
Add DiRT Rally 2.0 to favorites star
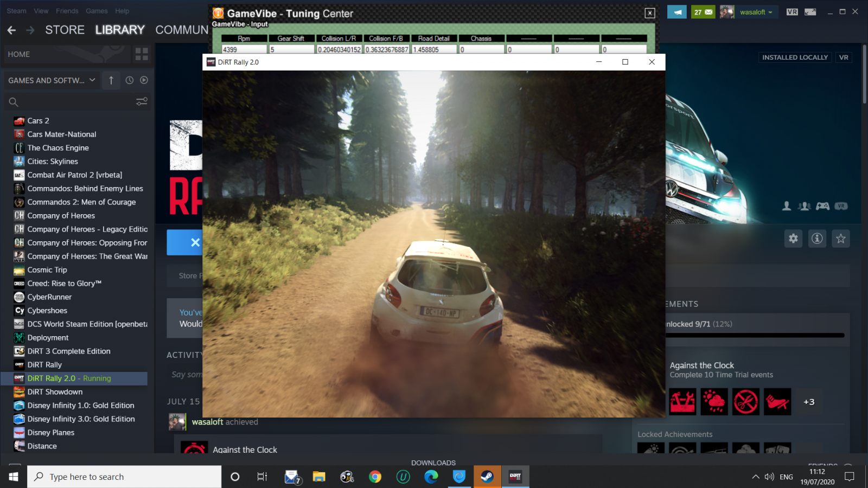pos(841,239)
